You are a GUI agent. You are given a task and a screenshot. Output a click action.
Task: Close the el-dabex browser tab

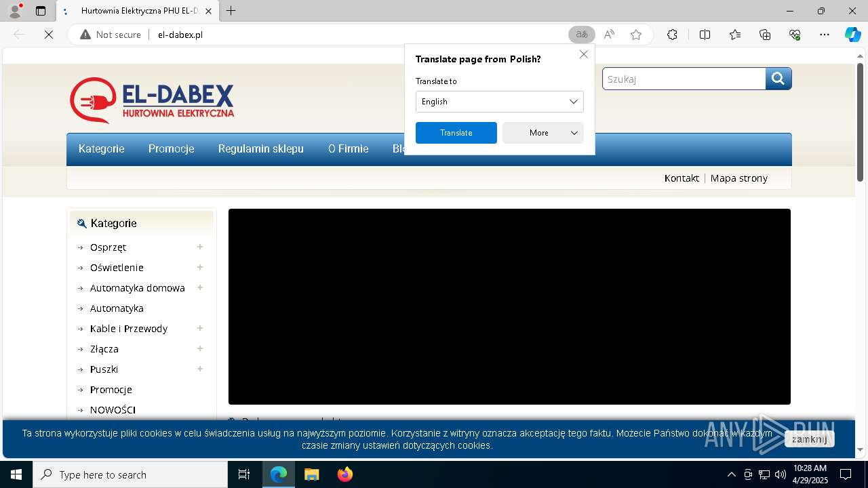point(209,11)
